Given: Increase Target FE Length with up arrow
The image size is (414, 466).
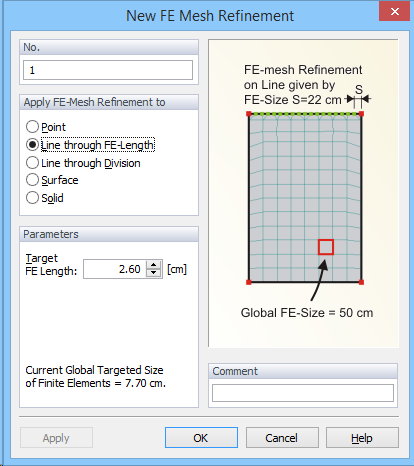Looking at the screenshot, I should coord(154,265).
